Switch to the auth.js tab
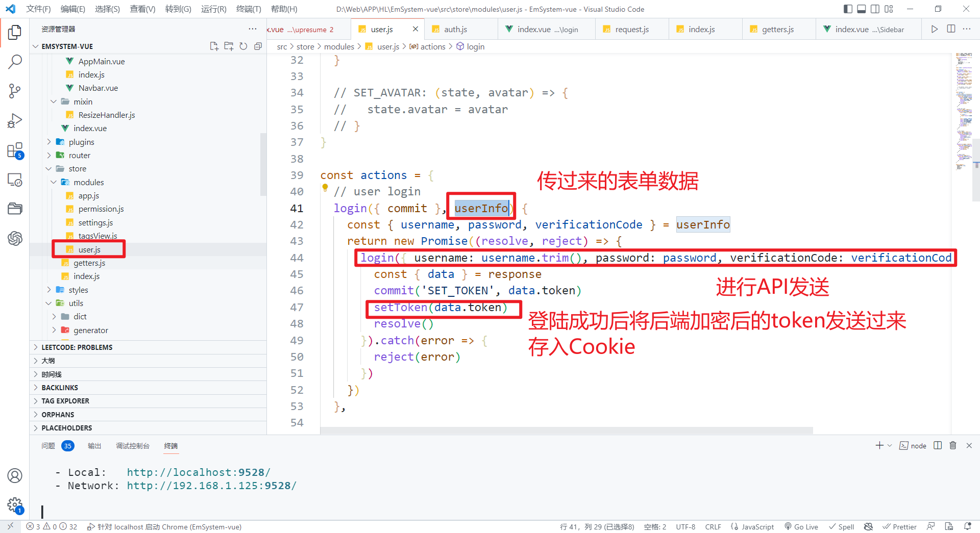 [456, 29]
